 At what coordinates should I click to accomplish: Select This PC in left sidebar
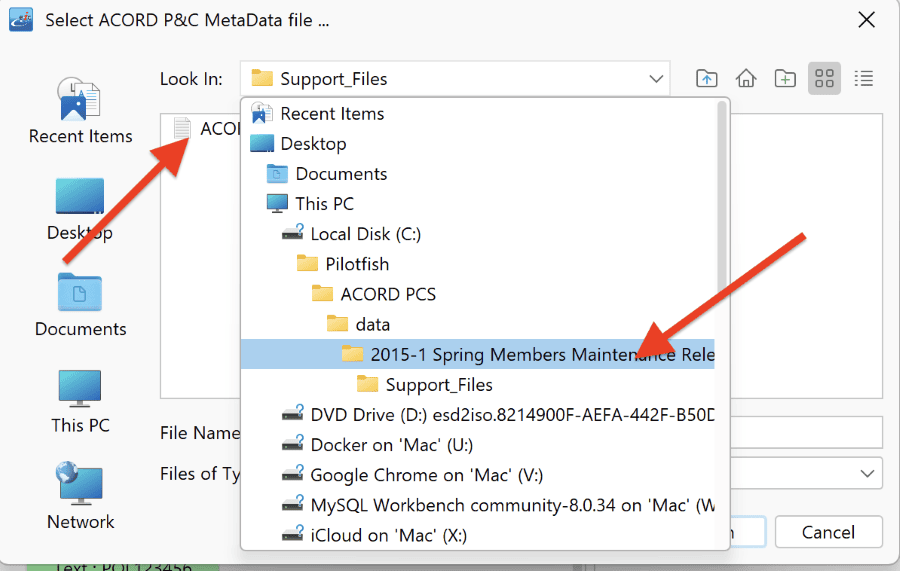[x=80, y=401]
